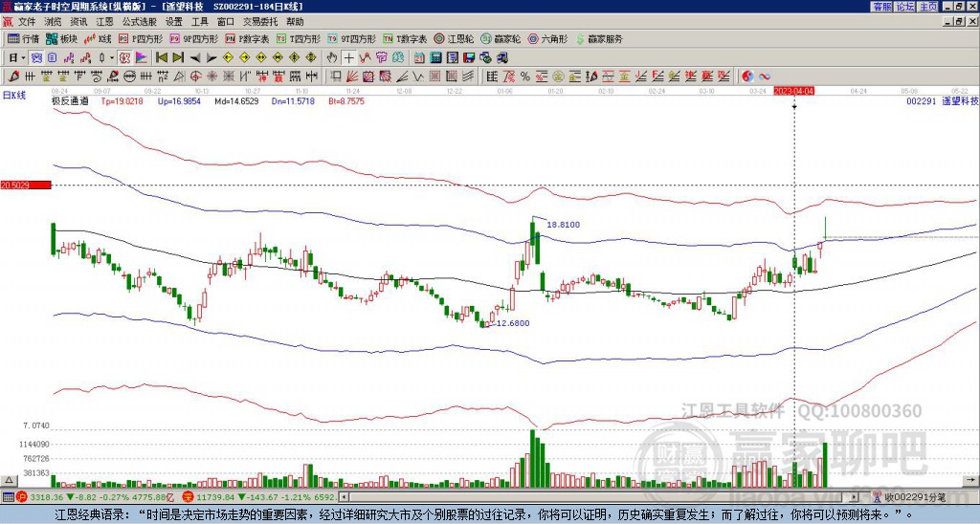Open the T四方形 tool
The height and width of the screenshot is (524, 980).
click(x=299, y=38)
